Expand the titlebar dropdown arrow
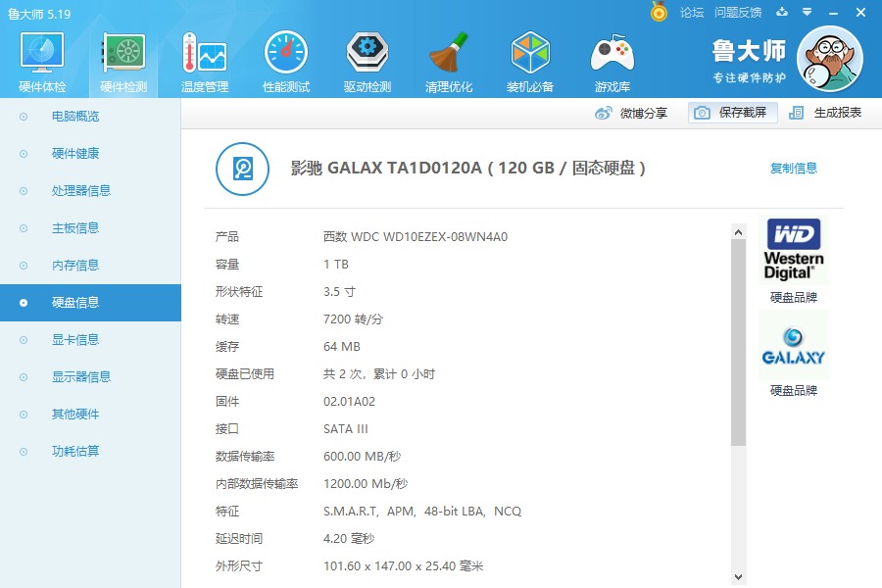The height and width of the screenshot is (588, 882). tap(806, 13)
